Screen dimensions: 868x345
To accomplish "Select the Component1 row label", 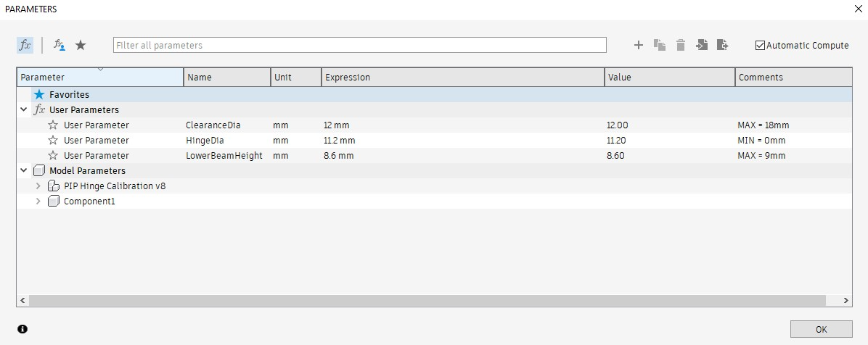I will 90,201.
